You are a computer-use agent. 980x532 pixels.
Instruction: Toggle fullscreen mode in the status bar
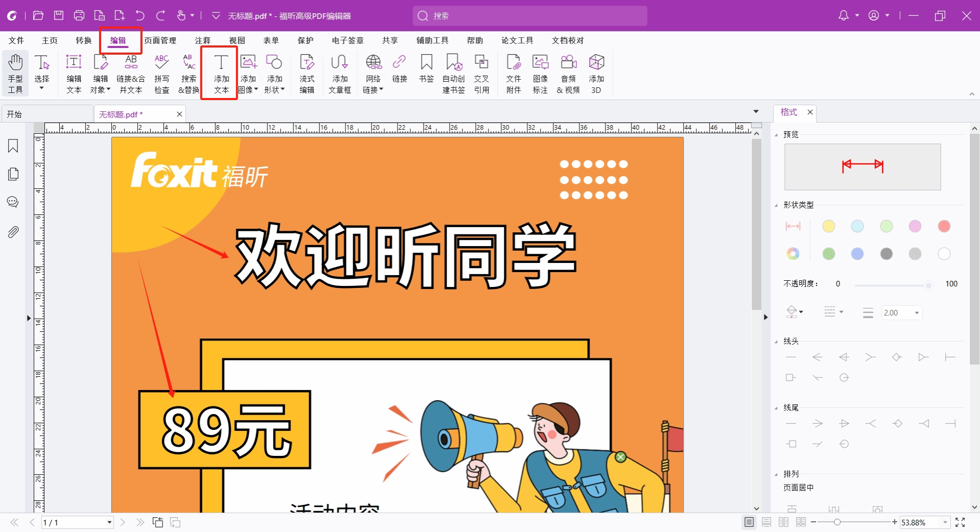(960, 522)
